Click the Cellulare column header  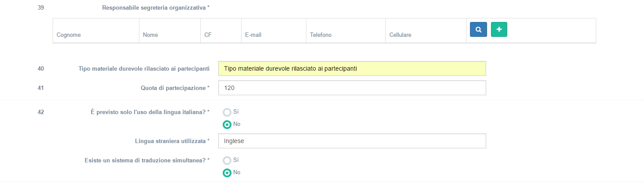click(x=400, y=35)
